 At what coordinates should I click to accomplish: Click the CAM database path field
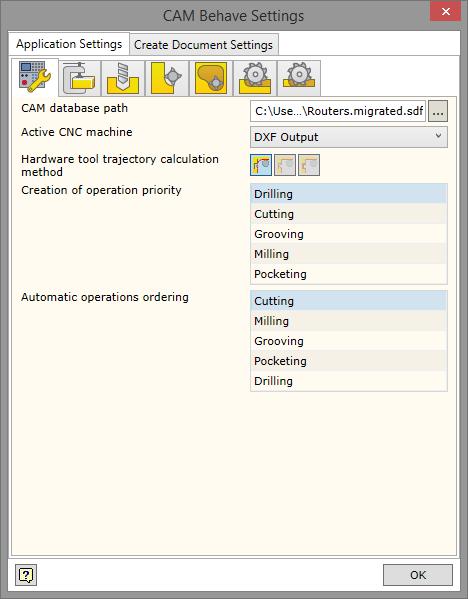[x=338, y=111]
